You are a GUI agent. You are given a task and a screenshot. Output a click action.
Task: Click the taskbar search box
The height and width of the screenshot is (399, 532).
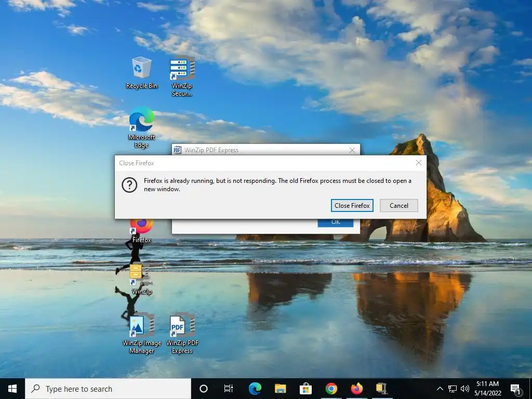point(108,389)
